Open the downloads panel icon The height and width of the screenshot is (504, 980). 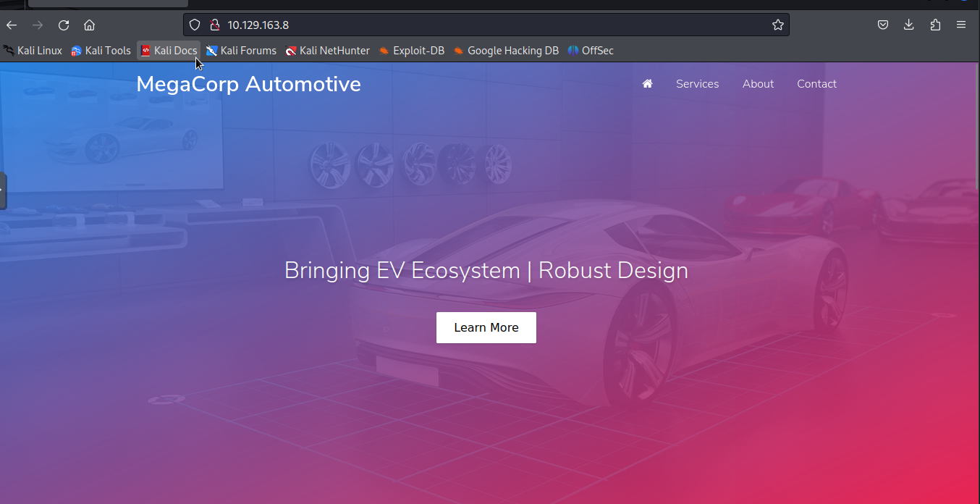tap(909, 25)
